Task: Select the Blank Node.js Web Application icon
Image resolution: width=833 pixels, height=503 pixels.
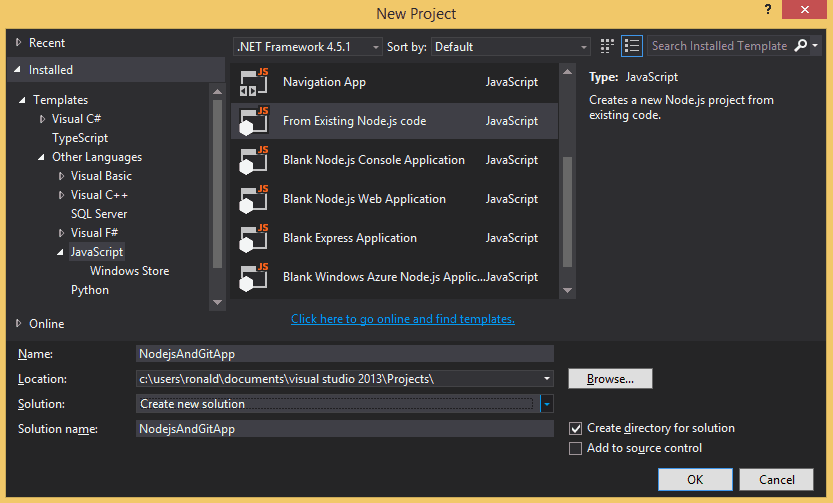Action: point(251,199)
